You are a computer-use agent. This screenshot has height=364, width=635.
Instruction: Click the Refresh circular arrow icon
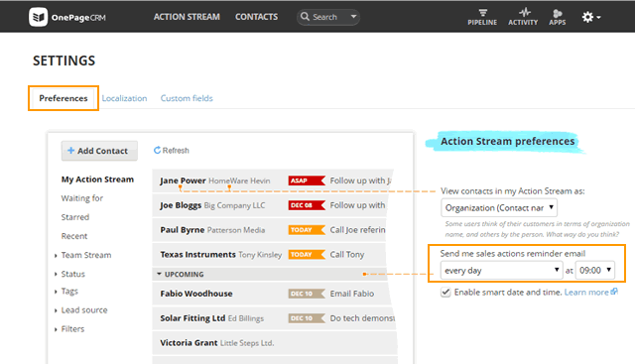(157, 150)
